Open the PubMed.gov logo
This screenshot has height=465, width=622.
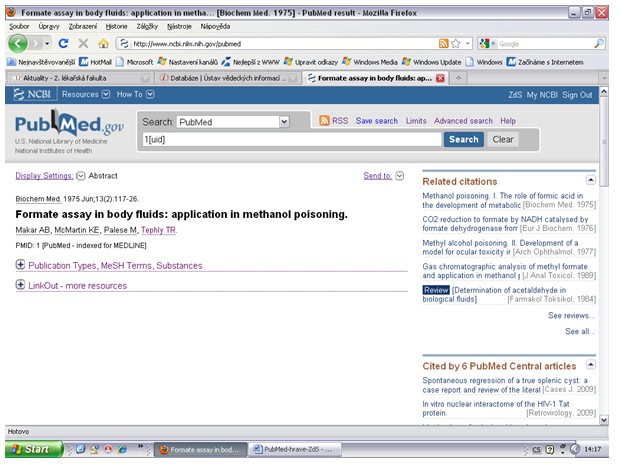pyautogui.click(x=69, y=124)
